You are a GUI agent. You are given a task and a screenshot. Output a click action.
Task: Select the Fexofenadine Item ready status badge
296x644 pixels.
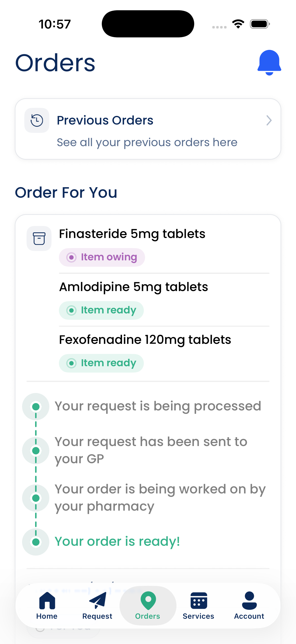click(x=101, y=363)
